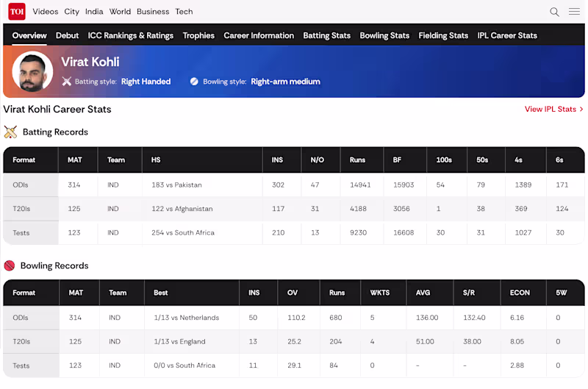Follow the View IPL Stats link
Screen dimensions: 588x389
(550, 109)
